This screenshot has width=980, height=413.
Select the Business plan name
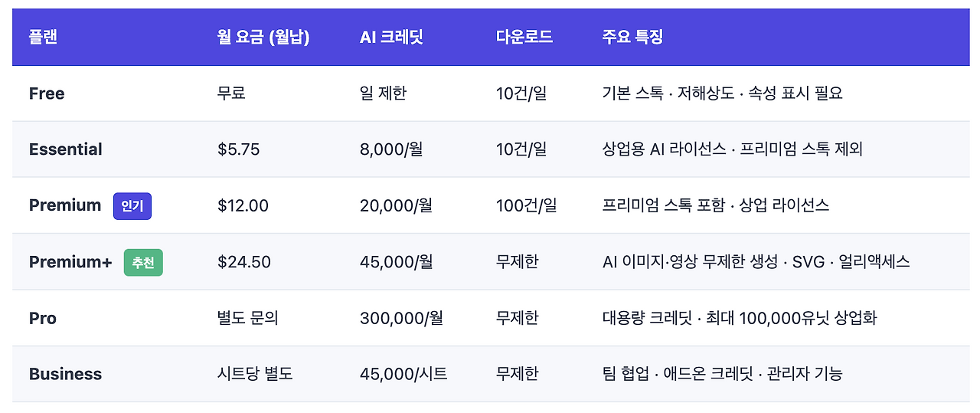click(x=66, y=374)
